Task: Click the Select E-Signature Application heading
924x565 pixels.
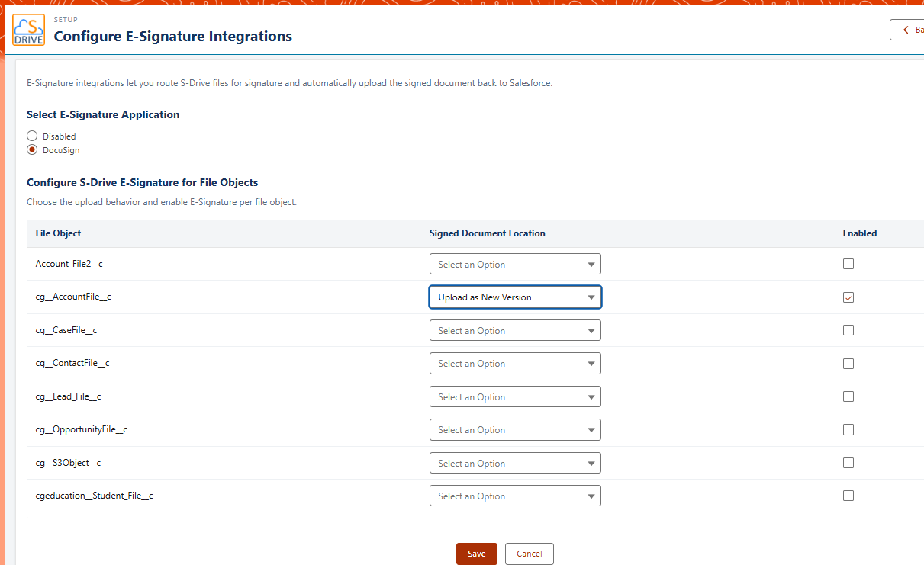Action: click(x=103, y=114)
